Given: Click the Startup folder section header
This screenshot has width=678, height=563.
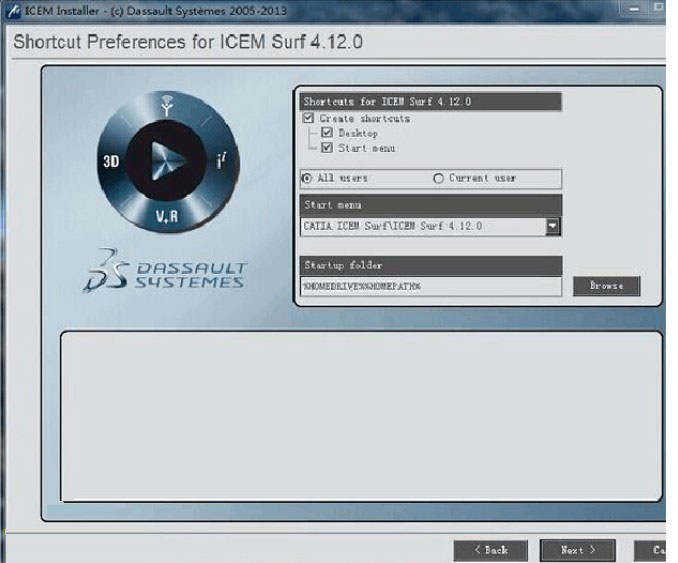Looking at the screenshot, I should point(431,265).
